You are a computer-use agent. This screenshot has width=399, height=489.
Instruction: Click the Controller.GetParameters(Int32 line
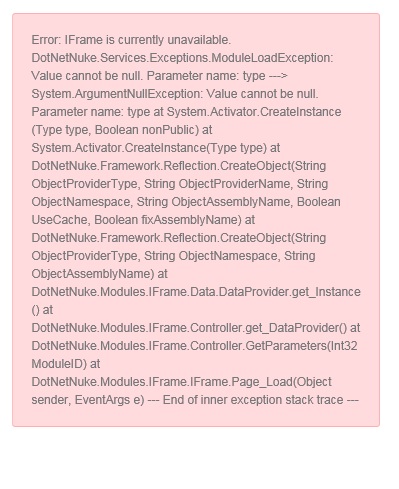coord(194,346)
